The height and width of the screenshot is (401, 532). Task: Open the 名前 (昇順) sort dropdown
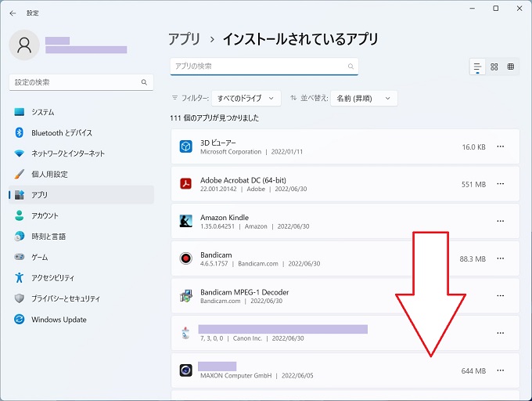364,98
